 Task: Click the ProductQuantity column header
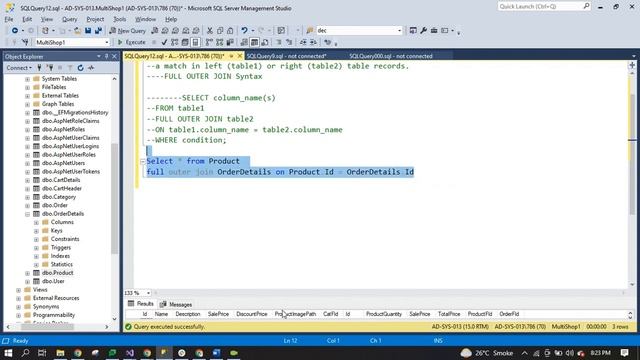[x=384, y=314]
